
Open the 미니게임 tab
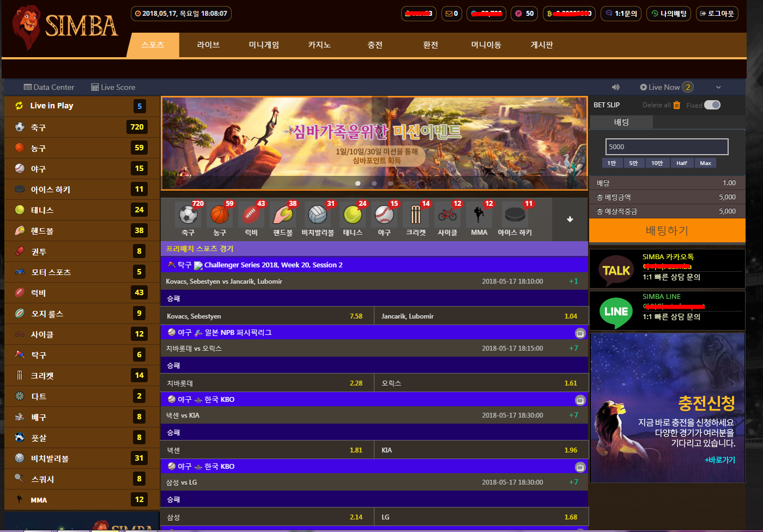point(264,45)
